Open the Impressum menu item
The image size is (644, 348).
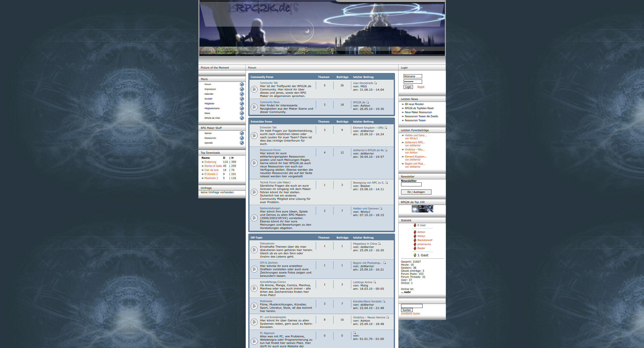point(210,89)
